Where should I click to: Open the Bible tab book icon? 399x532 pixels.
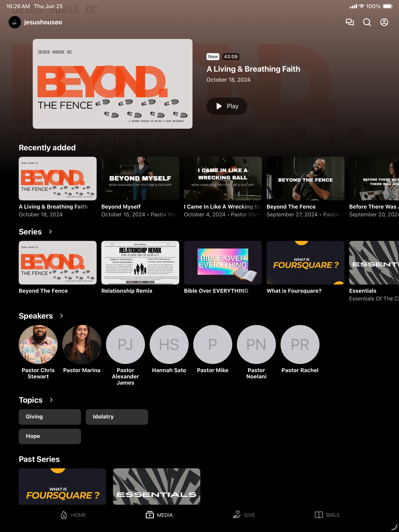pos(319,515)
